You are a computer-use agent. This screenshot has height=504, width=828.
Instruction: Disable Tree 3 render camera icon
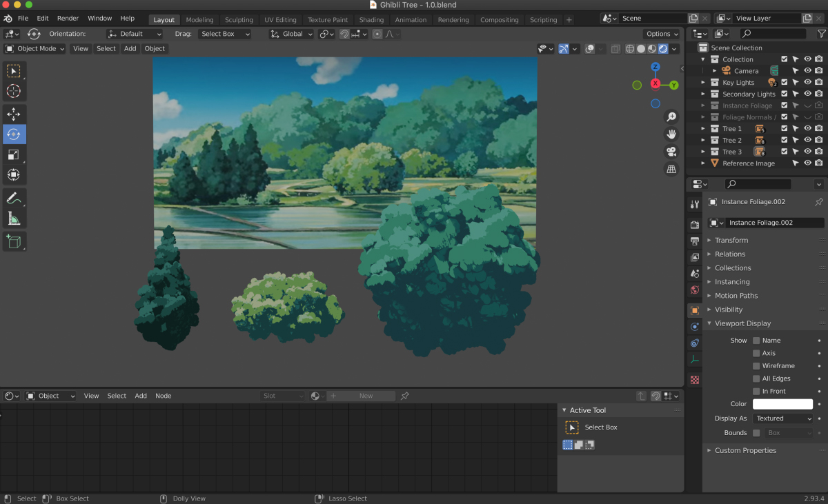click(819, 152)
